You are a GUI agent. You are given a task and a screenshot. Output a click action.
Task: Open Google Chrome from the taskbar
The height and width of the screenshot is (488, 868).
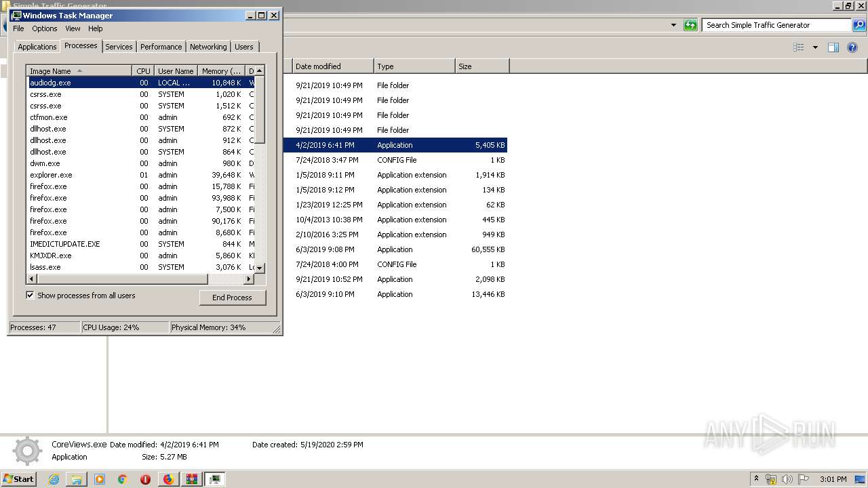[x=122, y=479]
